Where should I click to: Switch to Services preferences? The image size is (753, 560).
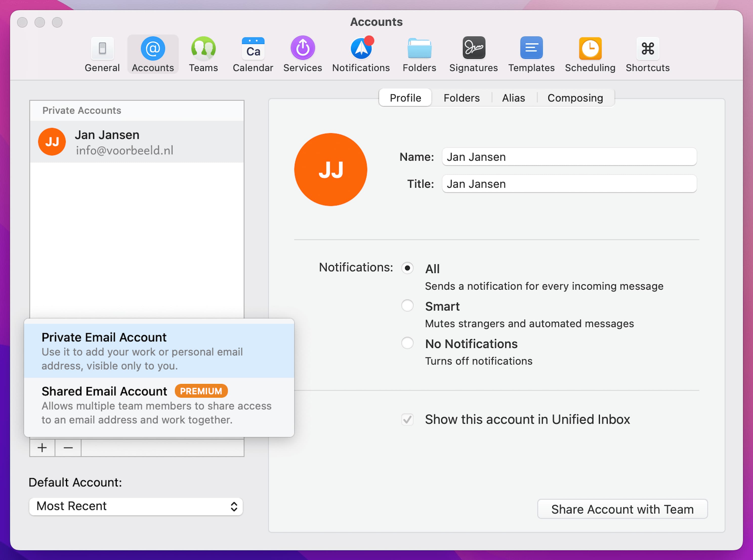tap(302, 54)
